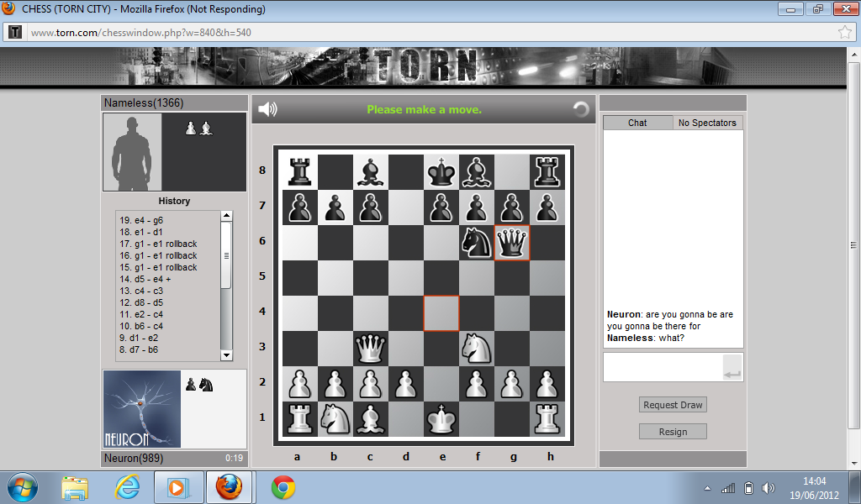Image resolution: width=861 pixels, height=504 pixels.
Task: Select the white rook on a1
Action: click(300, 419)
